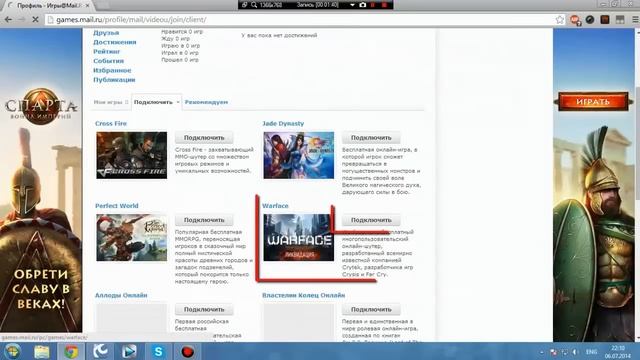This screenshot has height=360, width=640.
Task: Take snapshot with recorder camera icon
Action: (x=362, y=5)
